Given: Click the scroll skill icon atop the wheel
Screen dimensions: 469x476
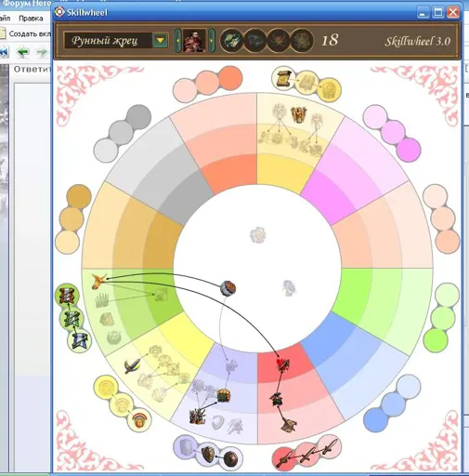Looking at the screenshot, I should (x=282, y=78).
